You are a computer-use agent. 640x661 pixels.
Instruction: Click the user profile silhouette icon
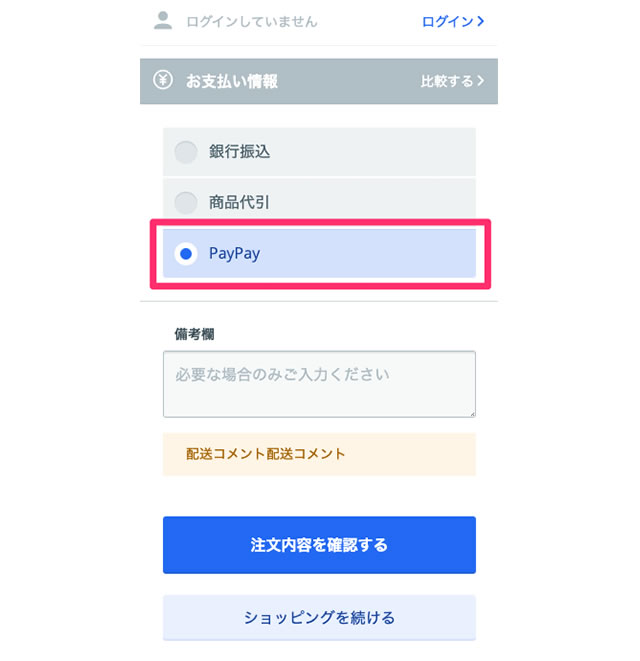point(163,21)
